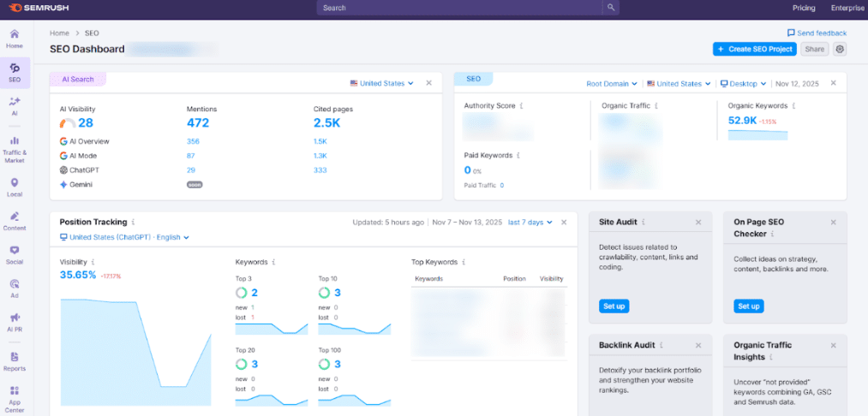Click the search magnifier icon
This screenshot has height=416, width=868.
(611, 8)
